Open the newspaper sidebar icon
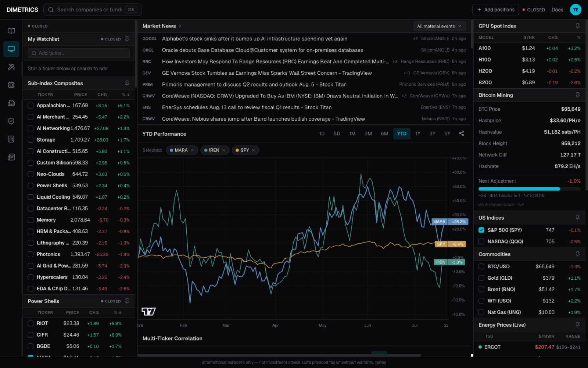 point(11,157)
